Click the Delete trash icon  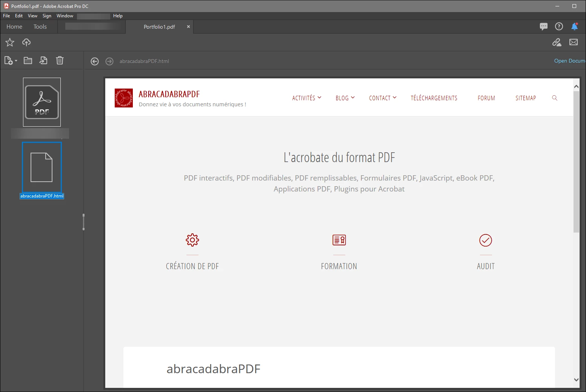click(60, 60)
